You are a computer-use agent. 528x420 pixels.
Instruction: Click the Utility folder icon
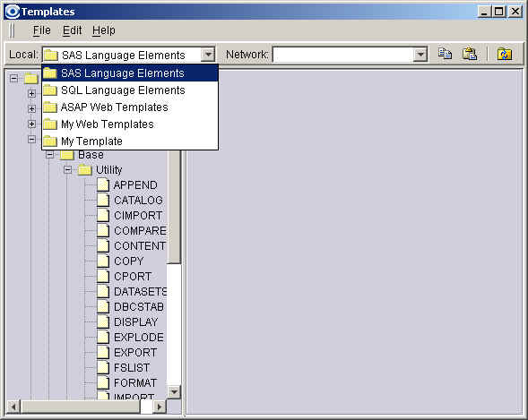[85, 170]
